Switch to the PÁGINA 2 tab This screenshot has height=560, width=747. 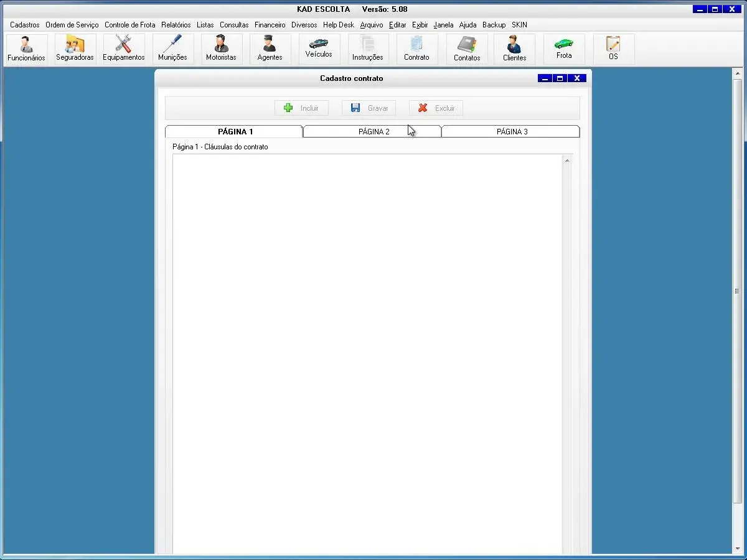pos(374,132)
